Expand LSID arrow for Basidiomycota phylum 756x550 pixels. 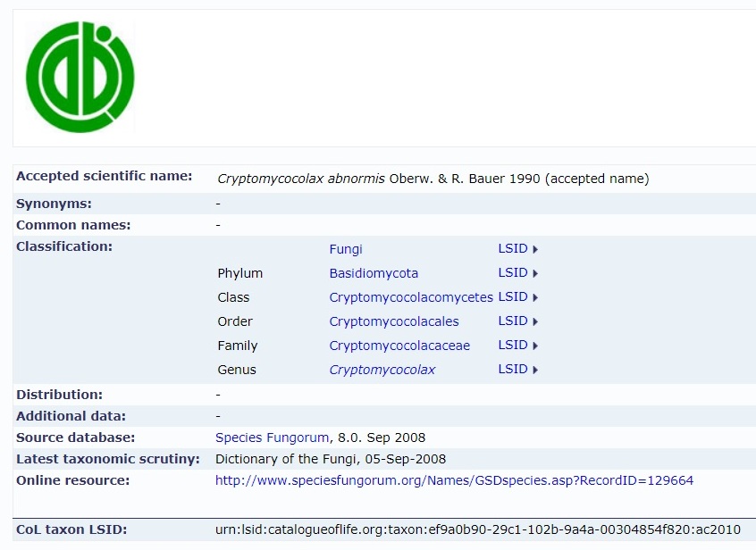tap(535, 273)
